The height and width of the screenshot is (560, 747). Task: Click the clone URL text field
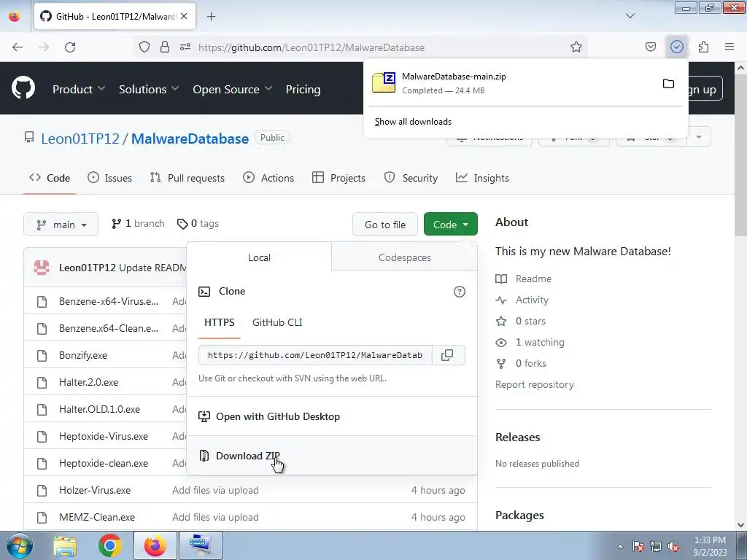point(315,355)
